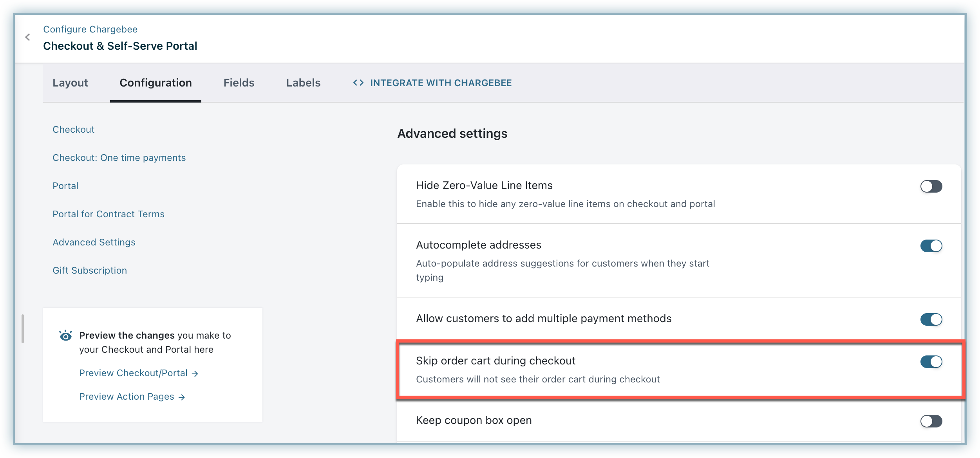Screen dimensions: 980x458
Task: Toggle off multiple payment methods switch
Action: coord(931,319)
